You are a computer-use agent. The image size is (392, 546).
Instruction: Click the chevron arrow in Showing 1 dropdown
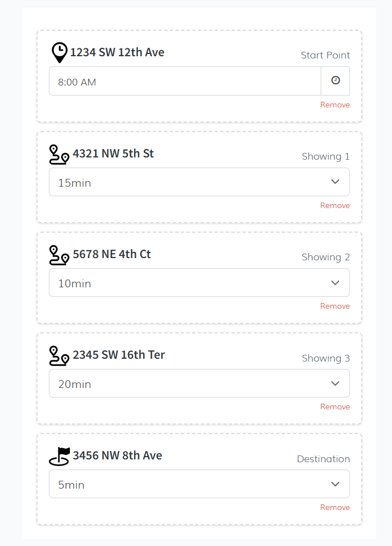pyautogui.click(x=335, y=182)
